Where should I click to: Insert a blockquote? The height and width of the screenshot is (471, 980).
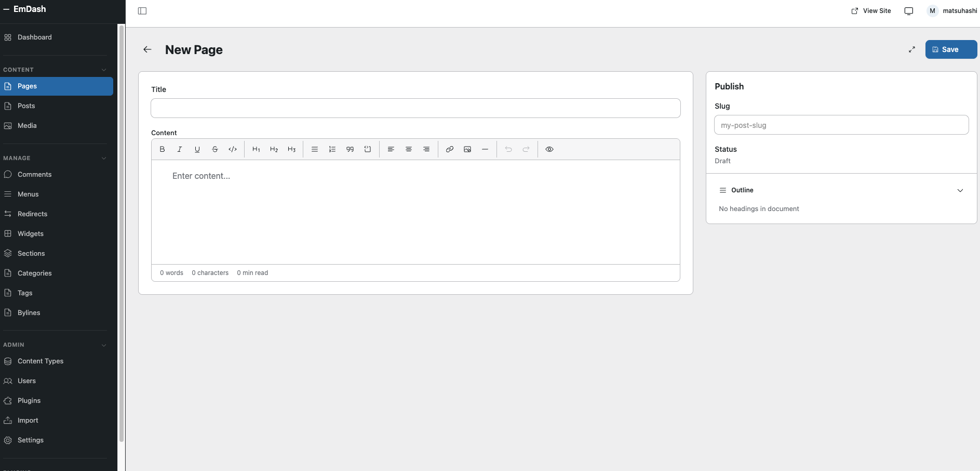pos(350,149)
